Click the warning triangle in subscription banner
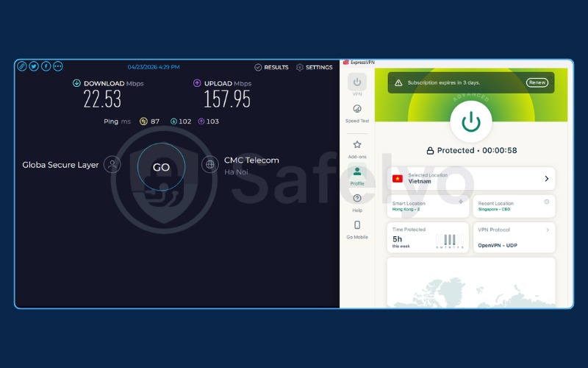588x368 pixels. [x=398, y=82]
